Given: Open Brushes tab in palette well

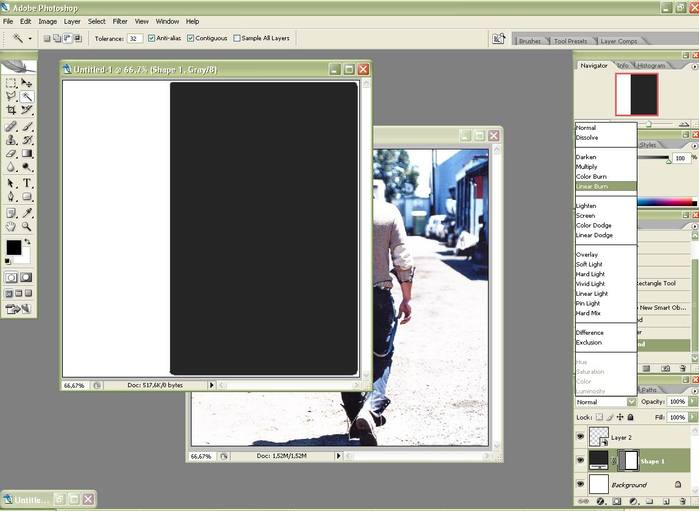Looking at the screenshot, I should click(530, 41).
